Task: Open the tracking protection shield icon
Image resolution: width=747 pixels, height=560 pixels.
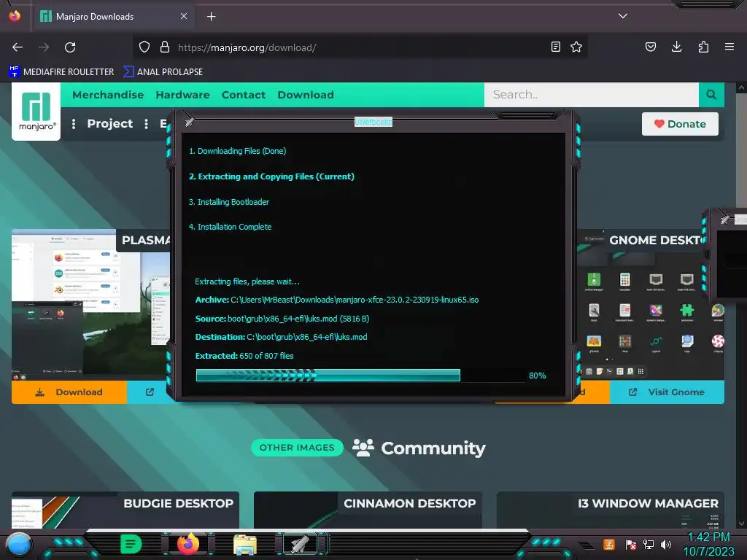Action: click(x=144, y=47)
